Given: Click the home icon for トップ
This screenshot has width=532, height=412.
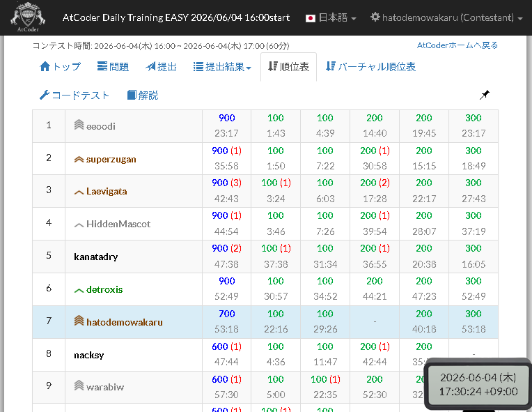Looking at the screenshot, I should pos(45,66).
